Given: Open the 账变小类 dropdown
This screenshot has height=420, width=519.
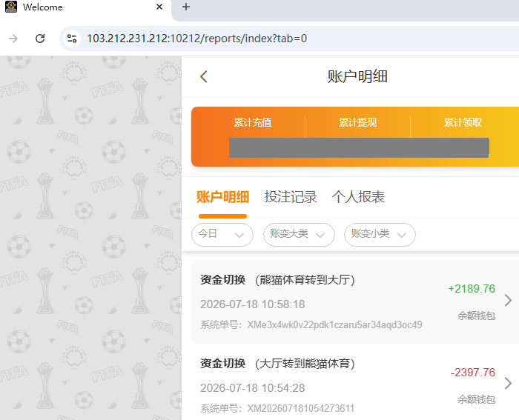Looking at the screenshot, I should coord(380,235).
